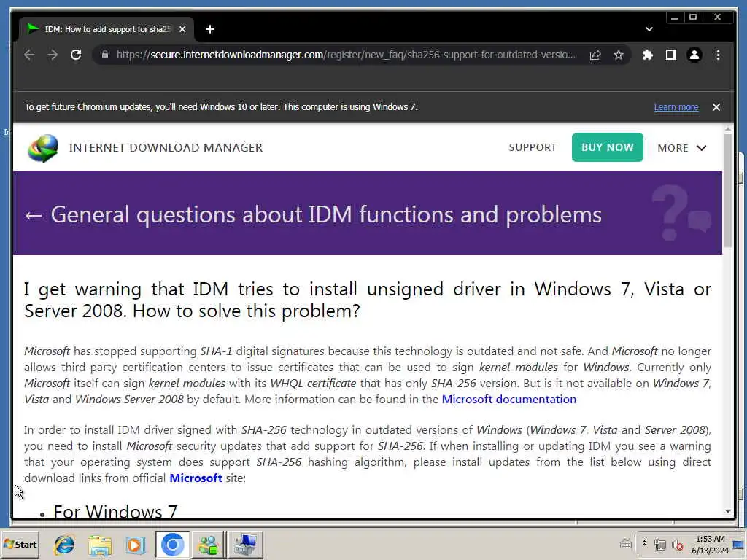Open the Extensions puzzle icon
This screenshot has width=747, height=560.
tap(647, 55)
